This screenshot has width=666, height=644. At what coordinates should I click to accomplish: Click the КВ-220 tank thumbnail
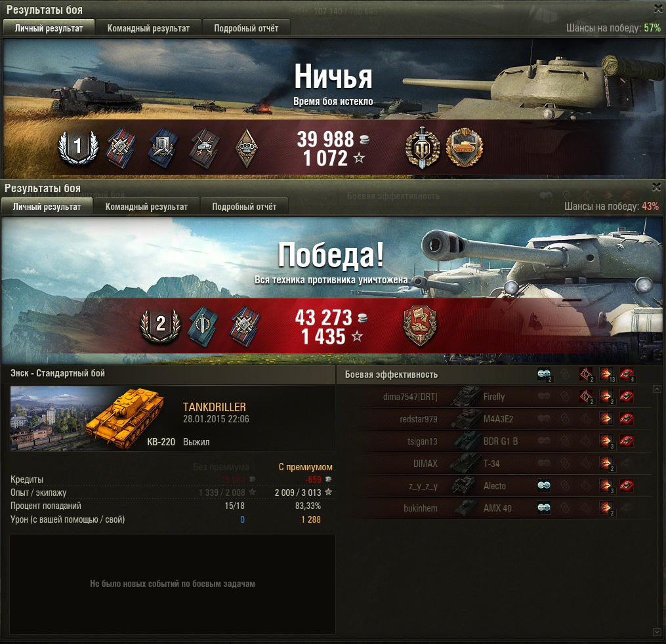click(87, 418)
